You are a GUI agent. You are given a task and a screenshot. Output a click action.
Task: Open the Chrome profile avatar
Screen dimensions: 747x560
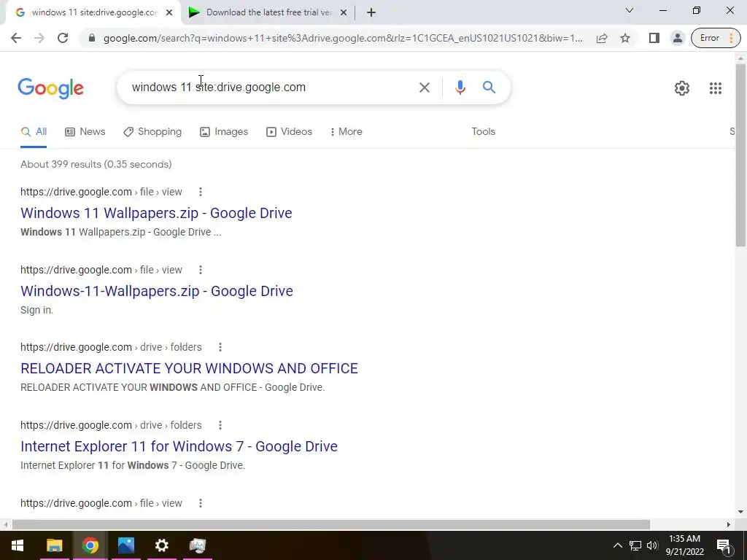[x=678, y=38]
